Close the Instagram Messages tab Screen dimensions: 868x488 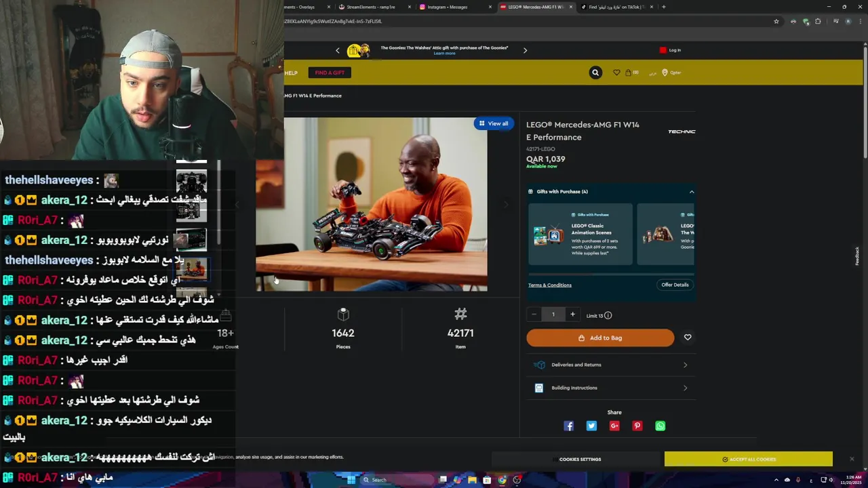point(490,7)
